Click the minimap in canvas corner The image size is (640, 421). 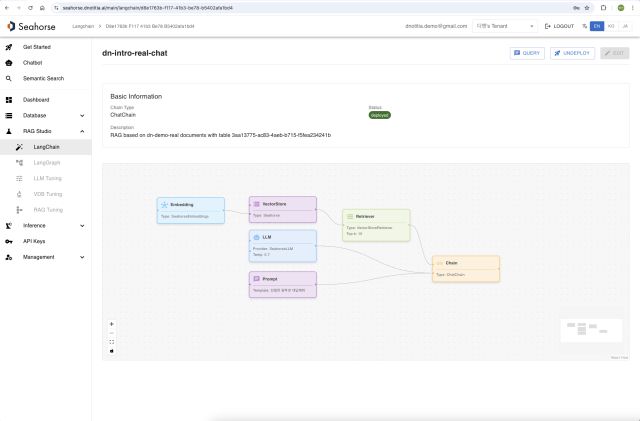pos(591,330)
